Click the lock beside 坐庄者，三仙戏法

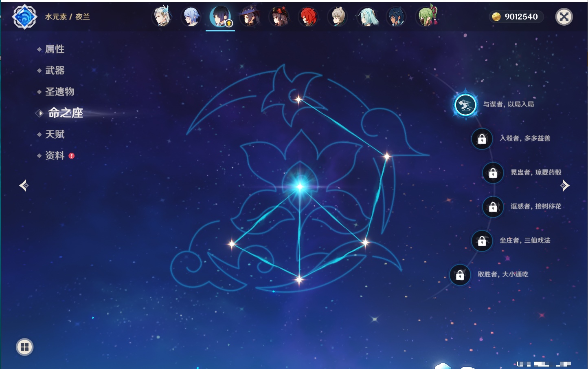point(482,241)
